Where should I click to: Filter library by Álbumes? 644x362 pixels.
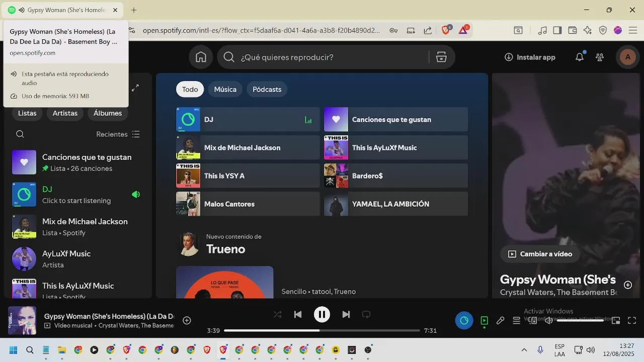[108, 113]
